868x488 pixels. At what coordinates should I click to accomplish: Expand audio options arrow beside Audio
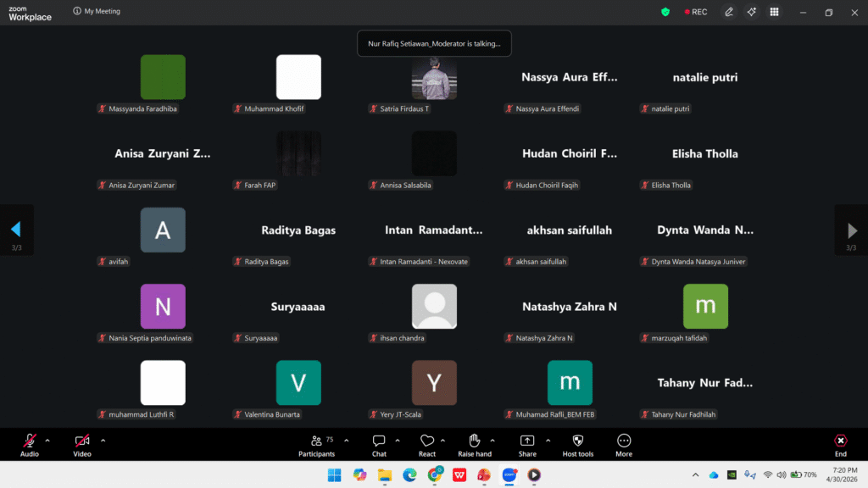coord(47,441)
